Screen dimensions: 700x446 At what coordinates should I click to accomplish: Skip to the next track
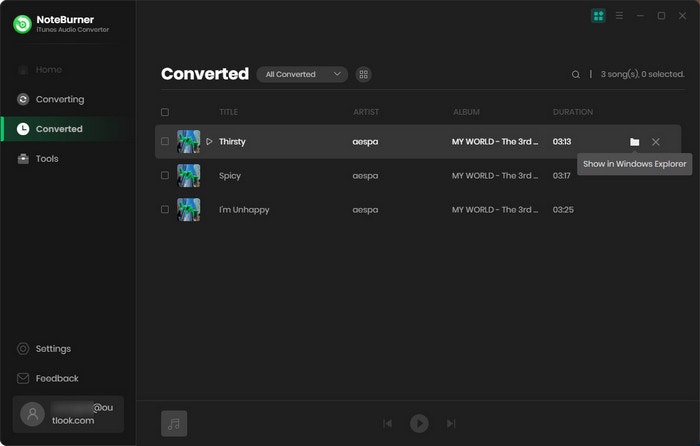tap(451, 423)
